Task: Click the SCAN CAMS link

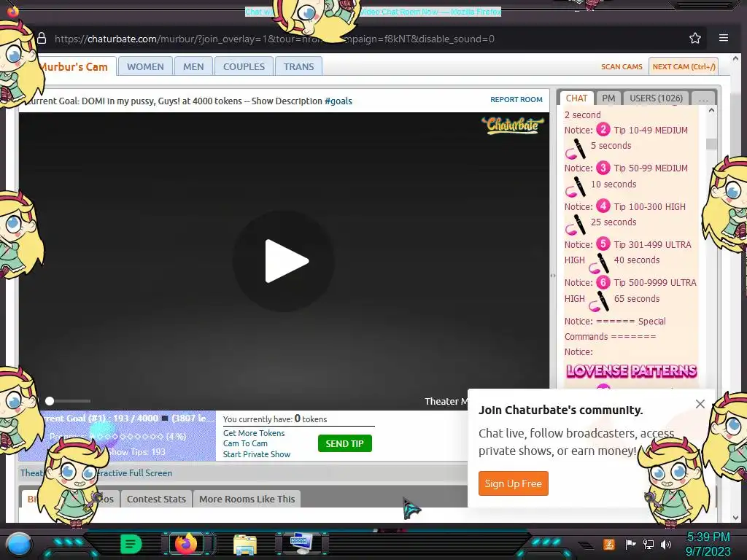Action: pyautogui.click(x=622, y=66)
